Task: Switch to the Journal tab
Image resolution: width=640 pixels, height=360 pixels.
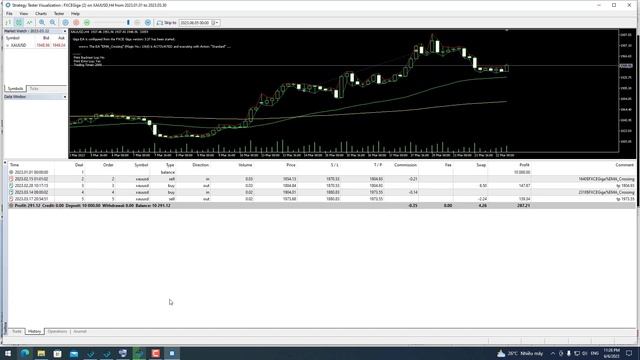Action: tap(80, 331)
